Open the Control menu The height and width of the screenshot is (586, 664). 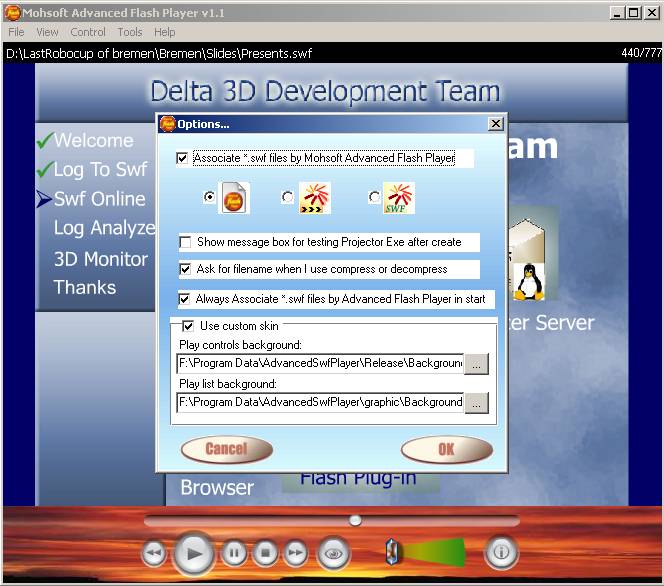click(x=88, y=32)
